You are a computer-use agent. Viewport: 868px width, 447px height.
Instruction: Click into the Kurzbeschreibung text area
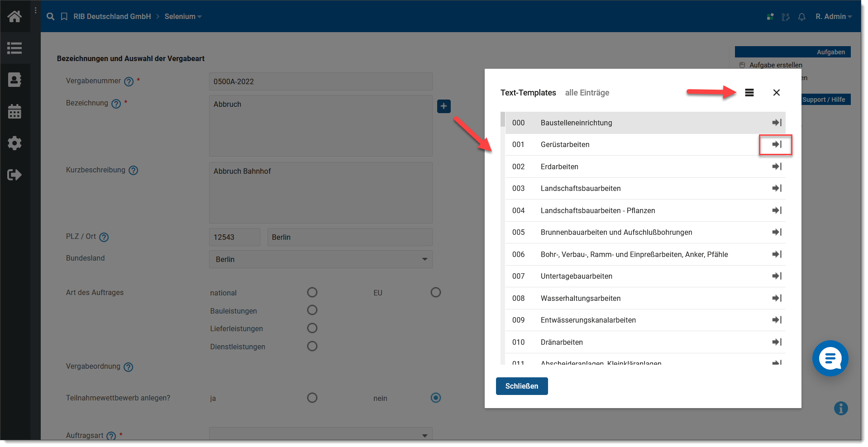(320, 193)
